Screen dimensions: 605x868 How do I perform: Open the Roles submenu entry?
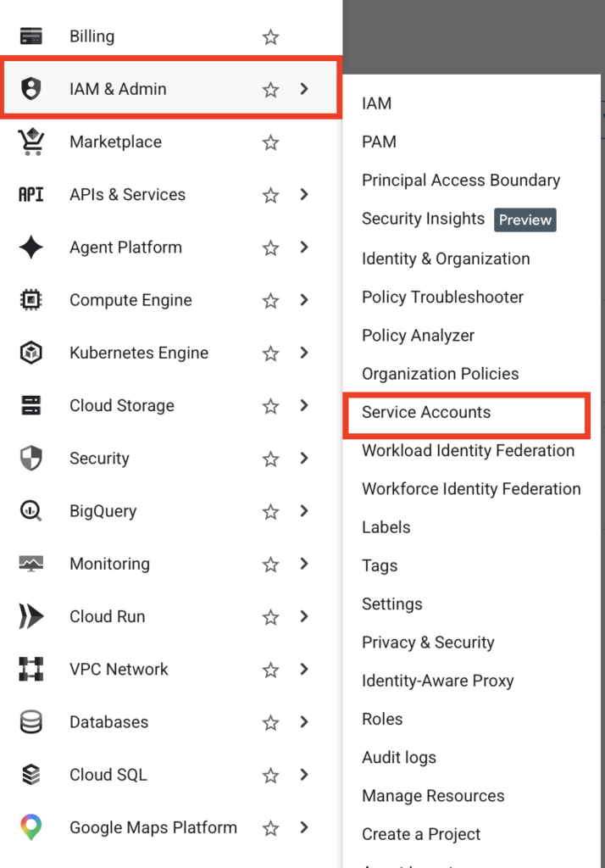(x=382, y=719)
